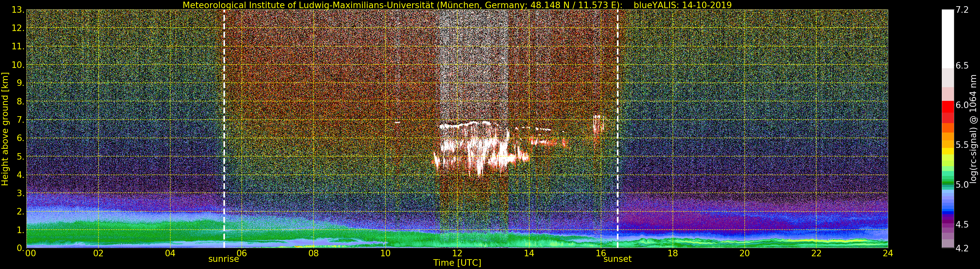
Task: Click the 'Height above ground [km]' axis label
Action: (5, 129)
